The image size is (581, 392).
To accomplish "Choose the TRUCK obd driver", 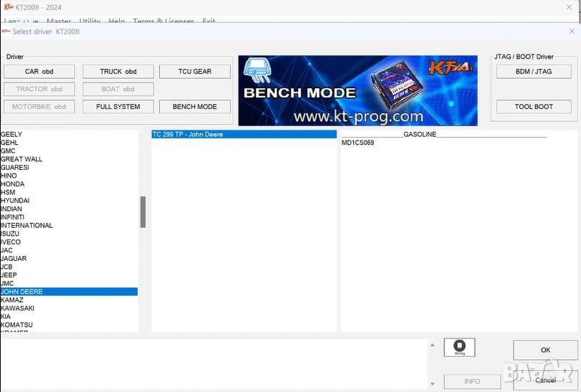I will click(118, 72).
